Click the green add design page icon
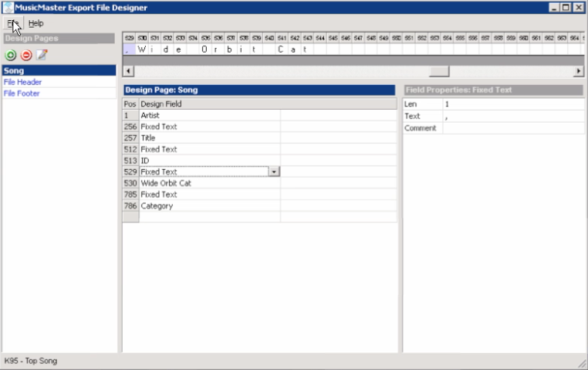The height and width of the screenshot is (370, 588). pyautogui.click(x=11, y=55)
